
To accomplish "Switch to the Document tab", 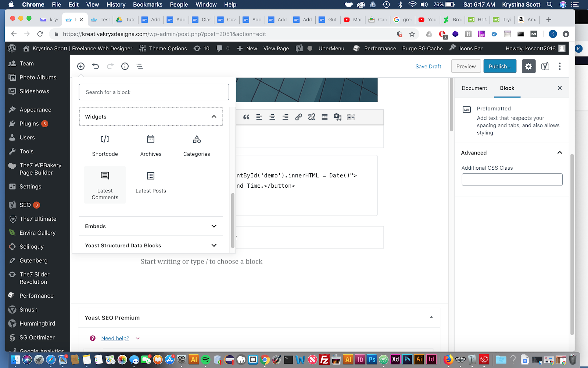I will (474, 88).
